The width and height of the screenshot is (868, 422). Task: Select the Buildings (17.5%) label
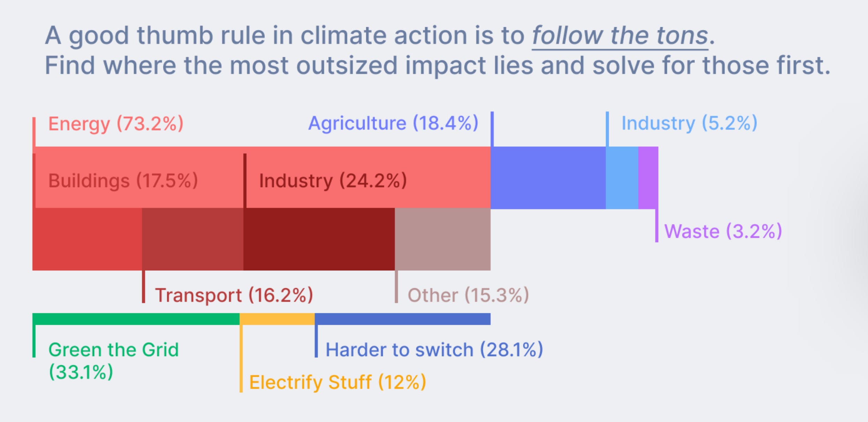123,181
